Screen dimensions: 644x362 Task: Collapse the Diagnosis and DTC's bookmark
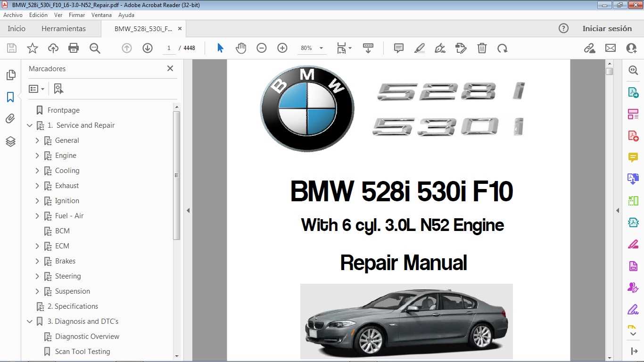[x=30, y=321]
